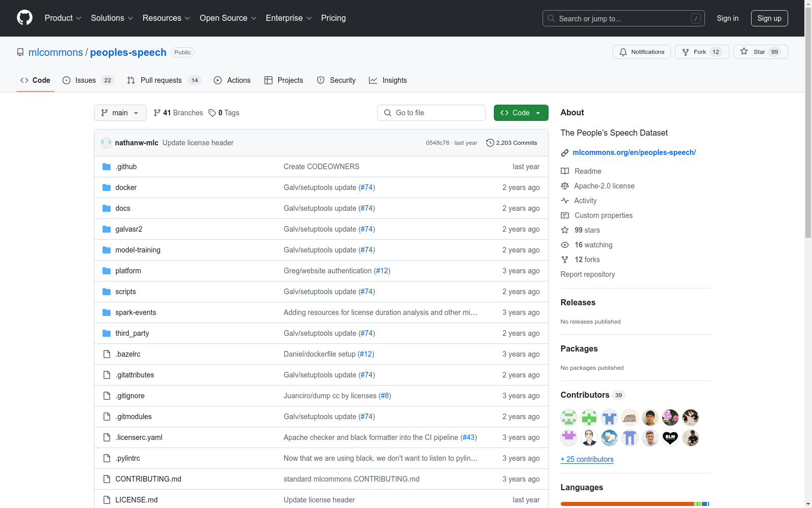Viewport: 812px width, 508px height.
Task: Click commit hash 0548c78
Action: click(437, 143)
